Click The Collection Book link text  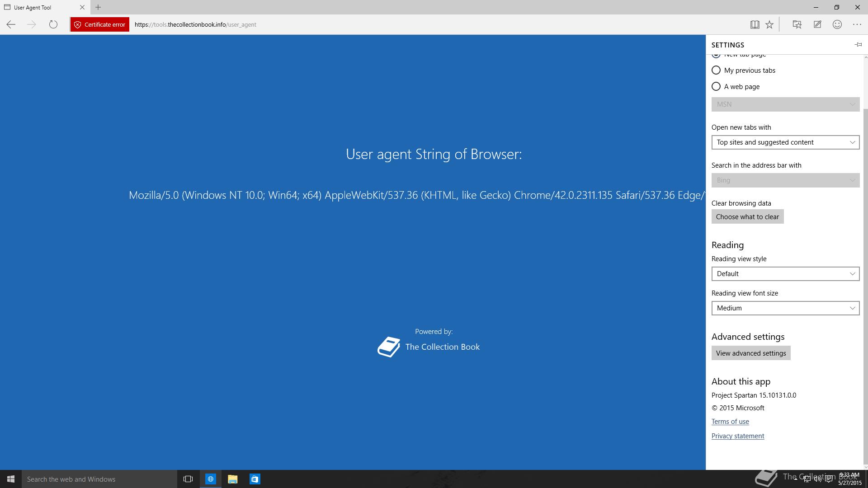tap(442, 347)
